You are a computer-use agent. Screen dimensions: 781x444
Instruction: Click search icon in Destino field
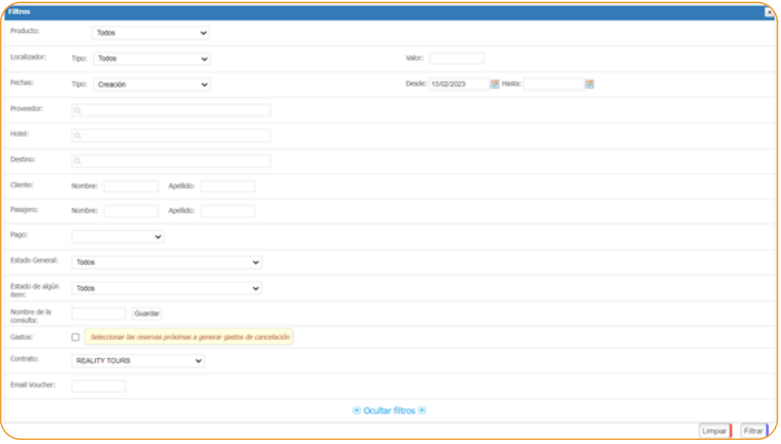point(78,161)
